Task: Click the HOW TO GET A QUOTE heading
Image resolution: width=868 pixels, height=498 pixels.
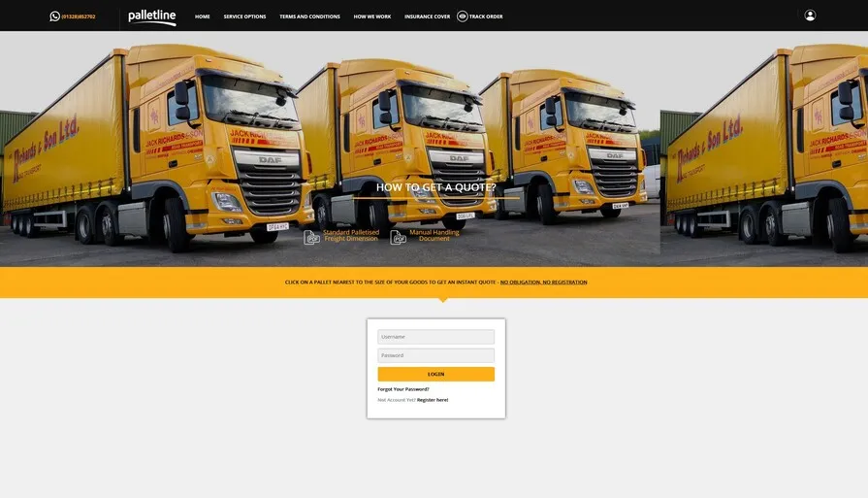Action: point(436,187)
